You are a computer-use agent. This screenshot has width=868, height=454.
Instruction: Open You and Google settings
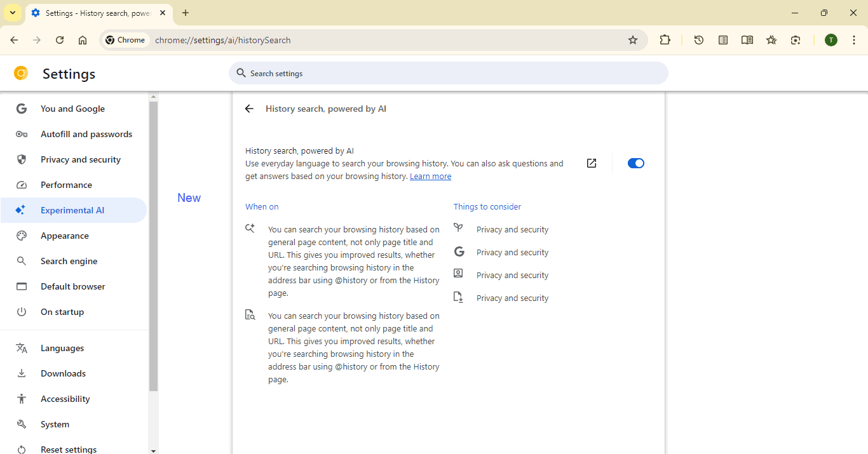point(74,109)
